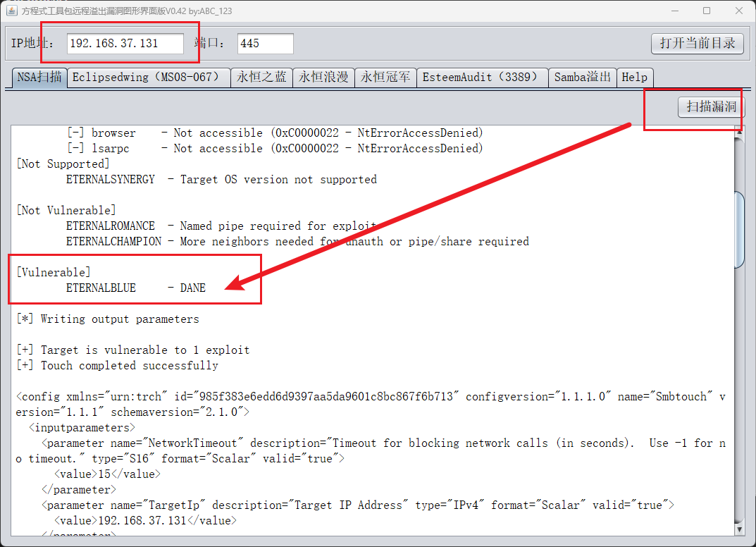Screen dimensions: 756x547
Task: Open the EsteemAudit (3389) tab
Action: point(483,78)
